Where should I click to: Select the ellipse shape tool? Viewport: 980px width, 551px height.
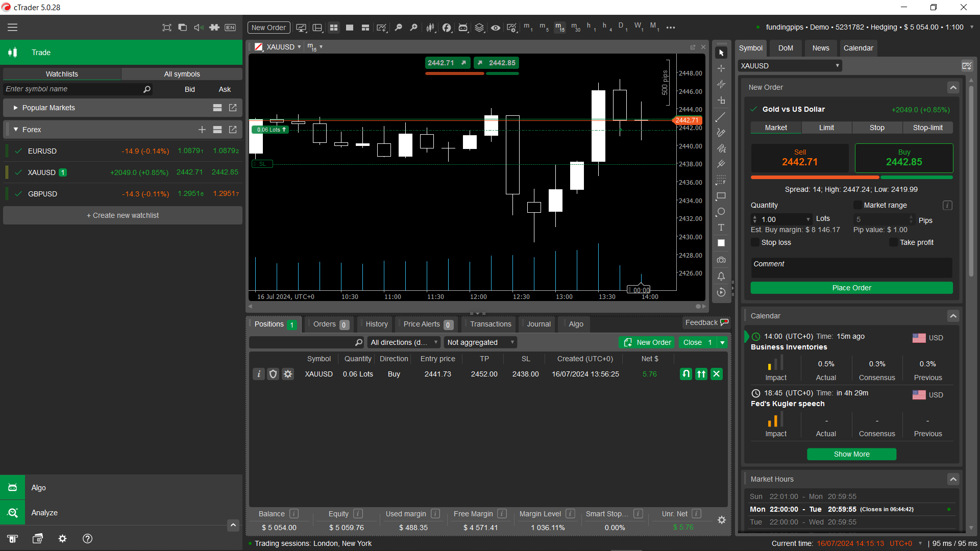coord(721,212)
